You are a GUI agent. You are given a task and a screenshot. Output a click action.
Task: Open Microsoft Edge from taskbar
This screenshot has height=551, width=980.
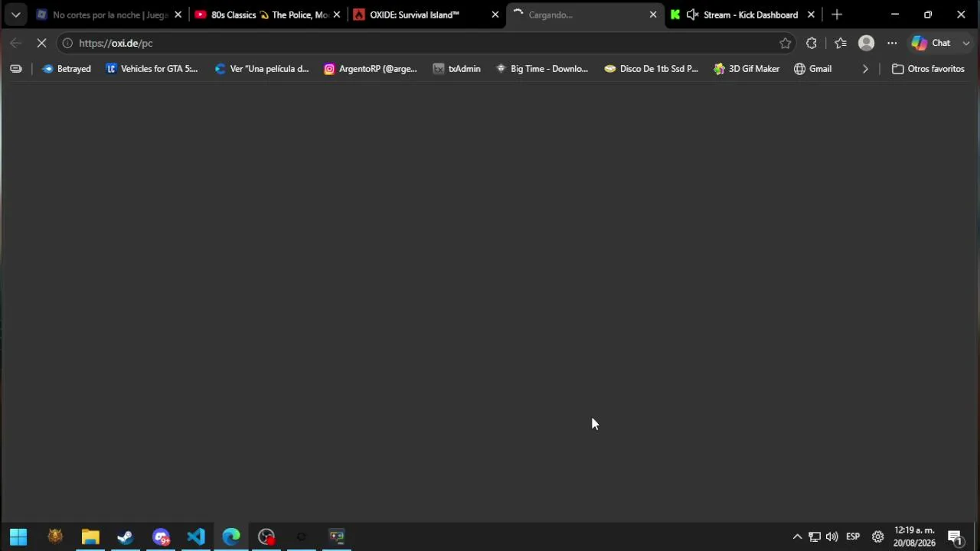(231, 536)
